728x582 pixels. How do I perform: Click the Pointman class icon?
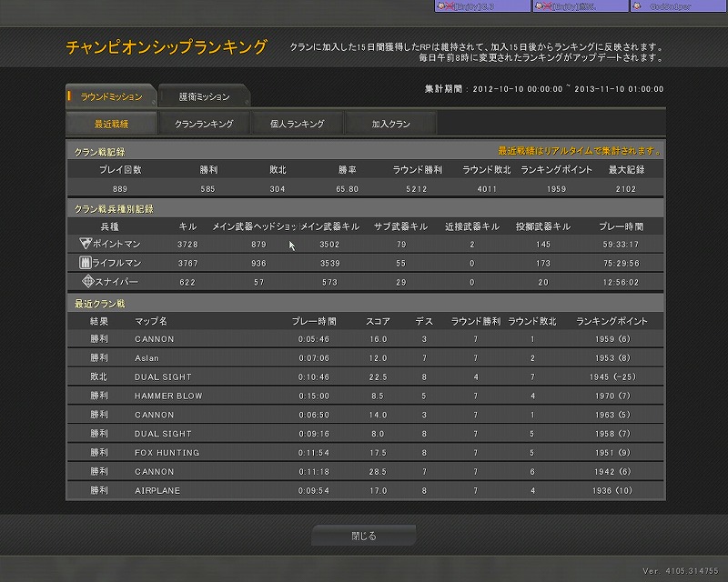click(x=86, y=244)
